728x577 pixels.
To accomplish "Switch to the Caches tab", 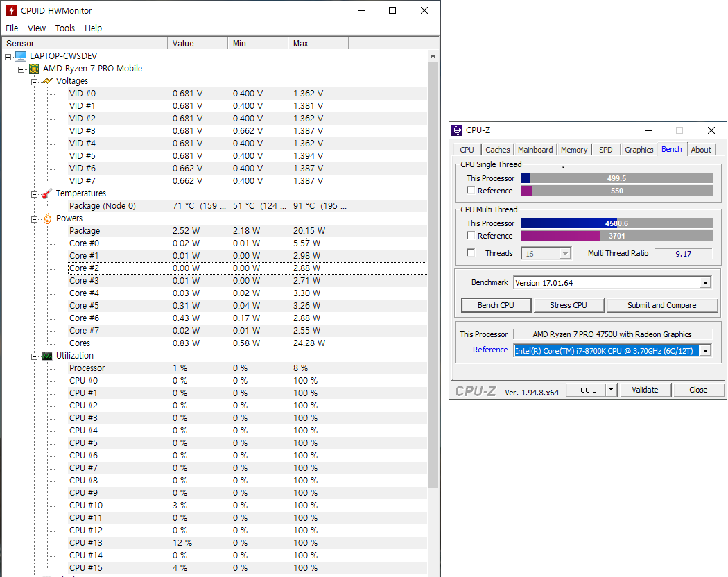I will pyautogui.click(x=497, y=150).
